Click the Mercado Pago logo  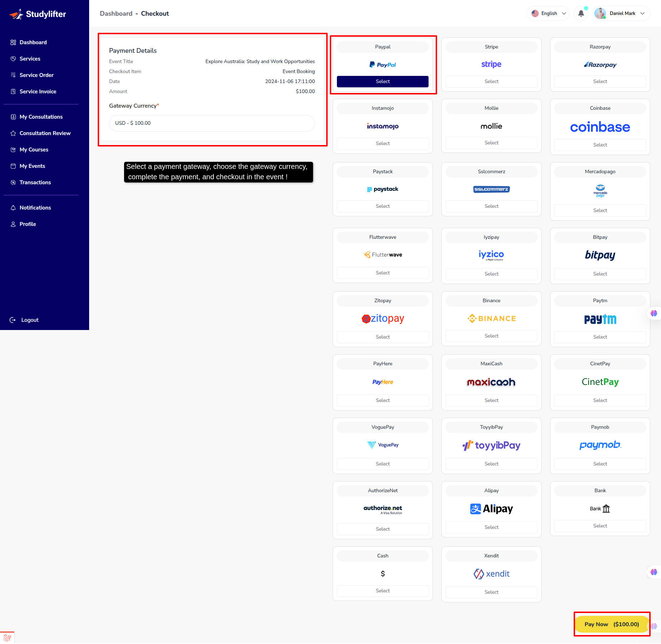(x=600, y=191)
